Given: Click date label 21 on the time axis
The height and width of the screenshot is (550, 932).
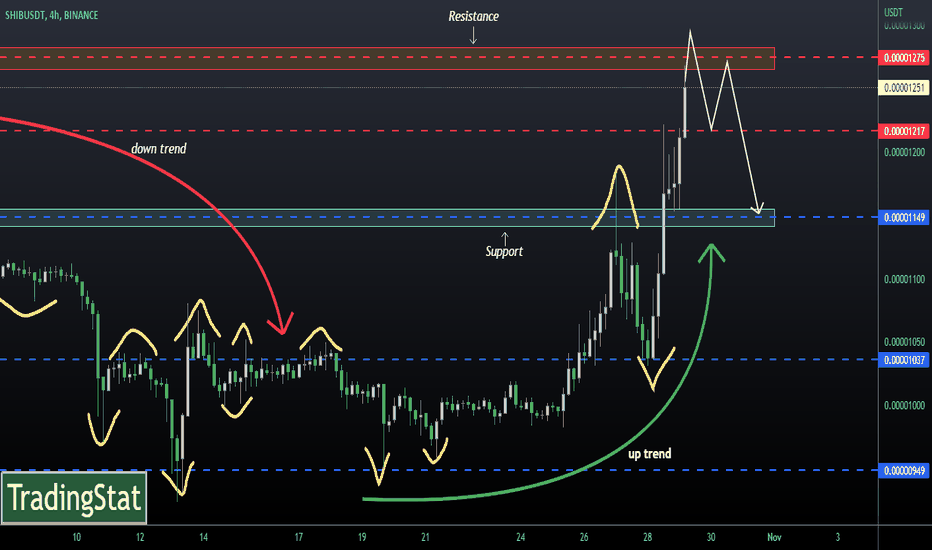Looking at the screenshot, I should (426, 537).
